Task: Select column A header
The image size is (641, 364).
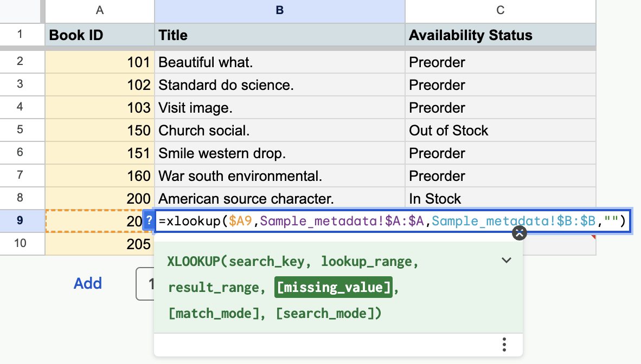Action: tap(99, 10)
